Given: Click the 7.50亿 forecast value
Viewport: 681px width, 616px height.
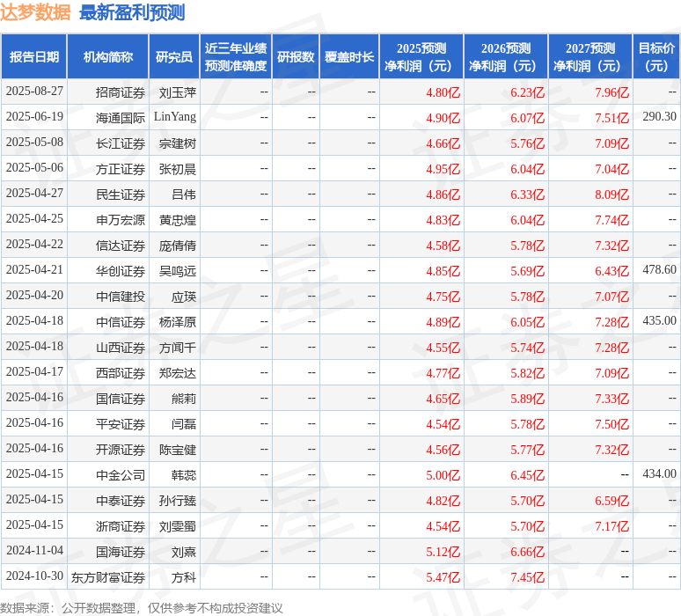Looking at the screenshot, I should (611, 424).
